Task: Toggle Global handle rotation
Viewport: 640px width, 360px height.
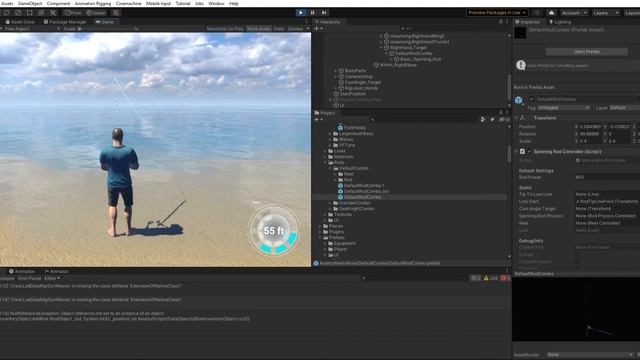Action: click(96, 13)
